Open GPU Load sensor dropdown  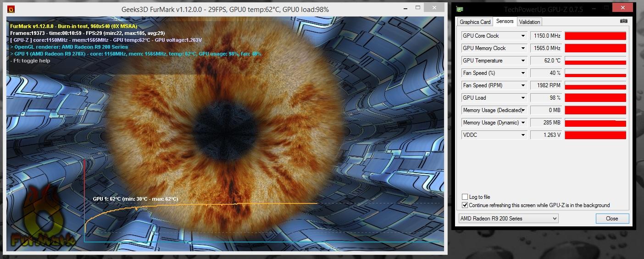pos(523,98)
